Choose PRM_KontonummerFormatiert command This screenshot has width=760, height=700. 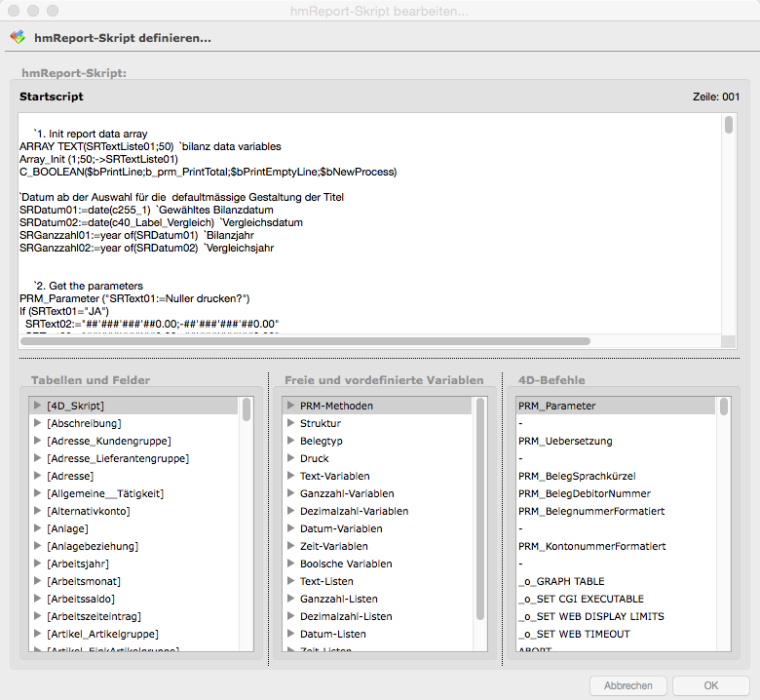coord(591,546)
